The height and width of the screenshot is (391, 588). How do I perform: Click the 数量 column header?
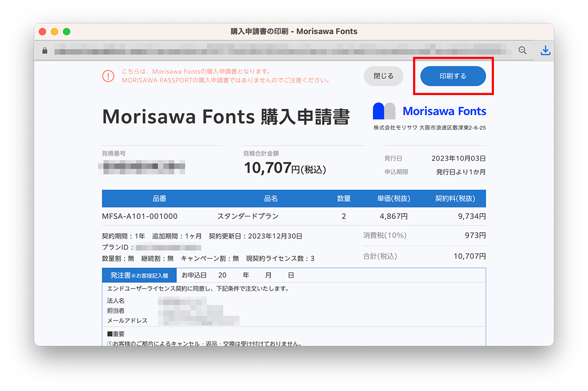(344, 198)
